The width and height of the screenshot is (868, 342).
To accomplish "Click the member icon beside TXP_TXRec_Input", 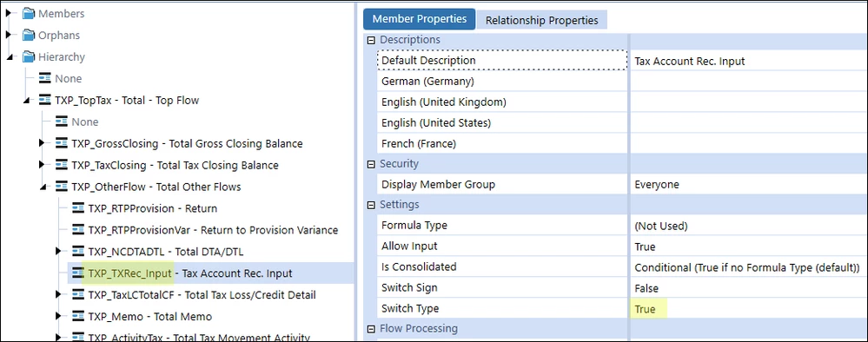I will pyautogui.click(x=78, y=273).
